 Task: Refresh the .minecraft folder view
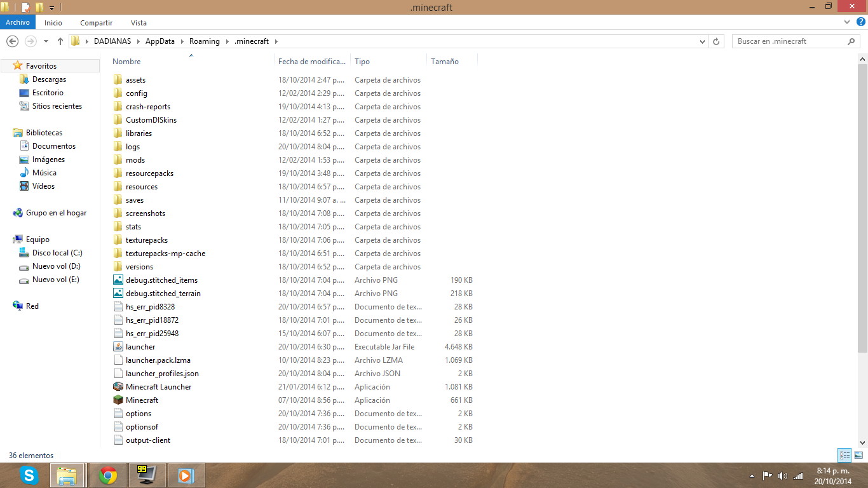point(716,41)
